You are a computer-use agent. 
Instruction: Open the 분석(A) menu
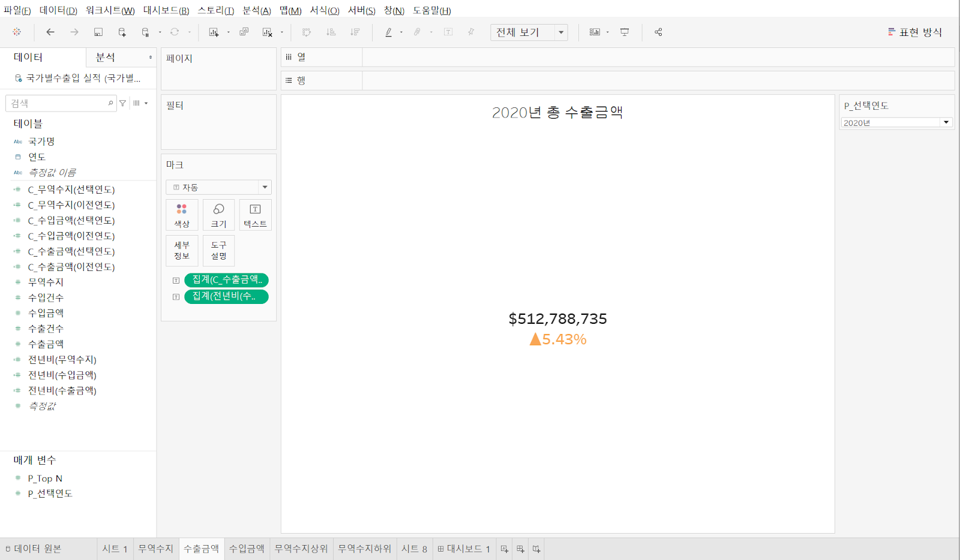click(x=257, y=10)
